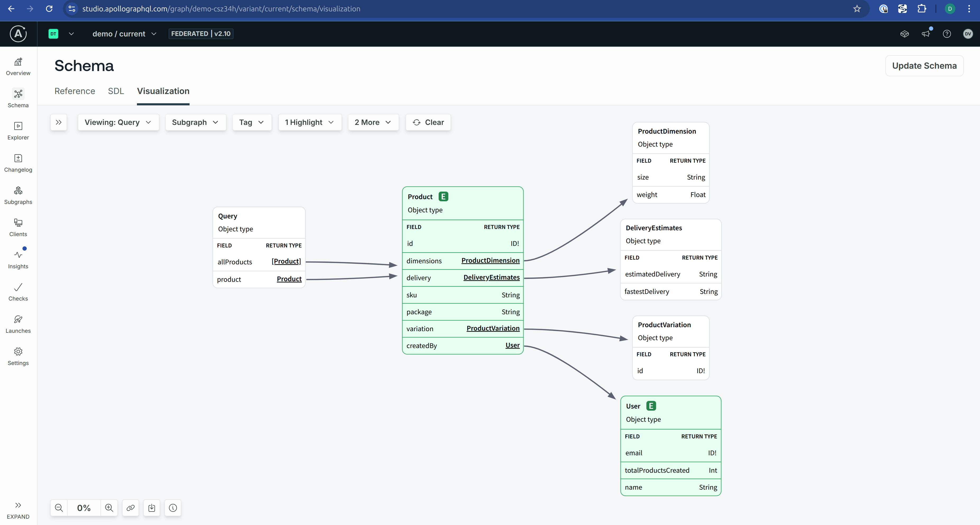The image size is (980, 525).
Task: Click the Update Schema button
Action: (x=924, y=66)
